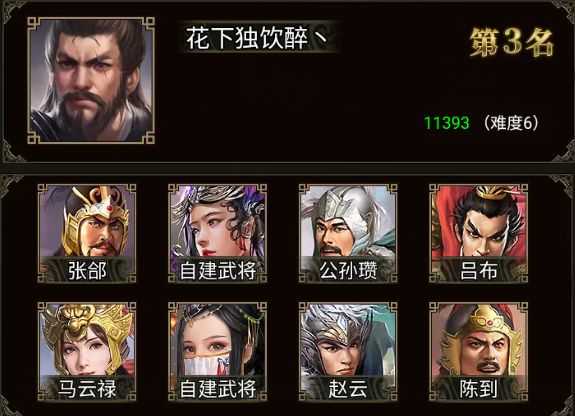This screenshot has height=416, width=575.
Task: Click the 公孙瓒 name label
Action: click(348, 271)
